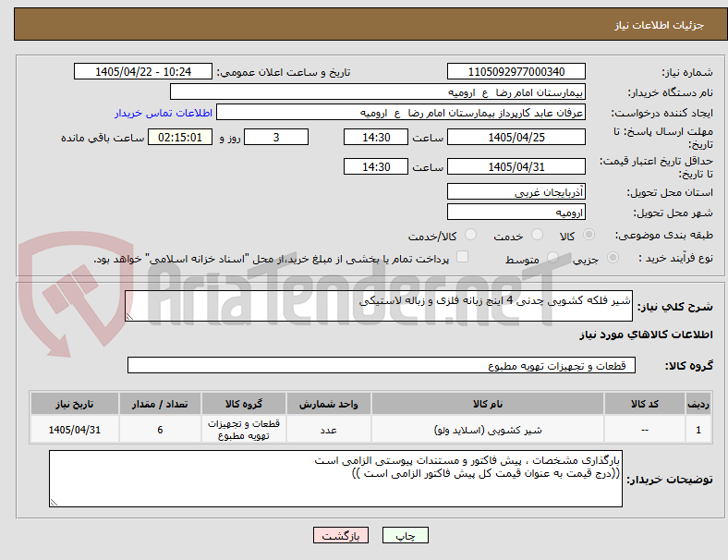Click the گروه کالا column header
The width and height of the screenshot is (728, 560).
click(244, 404)
